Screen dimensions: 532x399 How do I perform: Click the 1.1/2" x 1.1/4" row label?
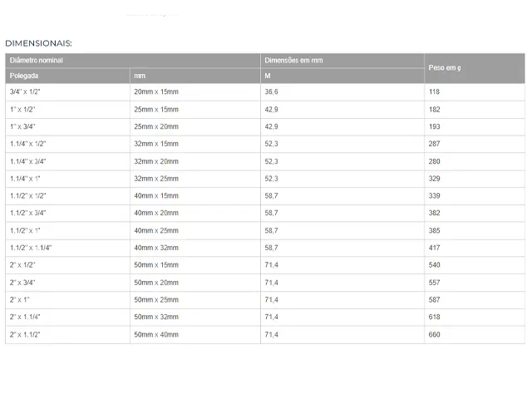(31, 248)
